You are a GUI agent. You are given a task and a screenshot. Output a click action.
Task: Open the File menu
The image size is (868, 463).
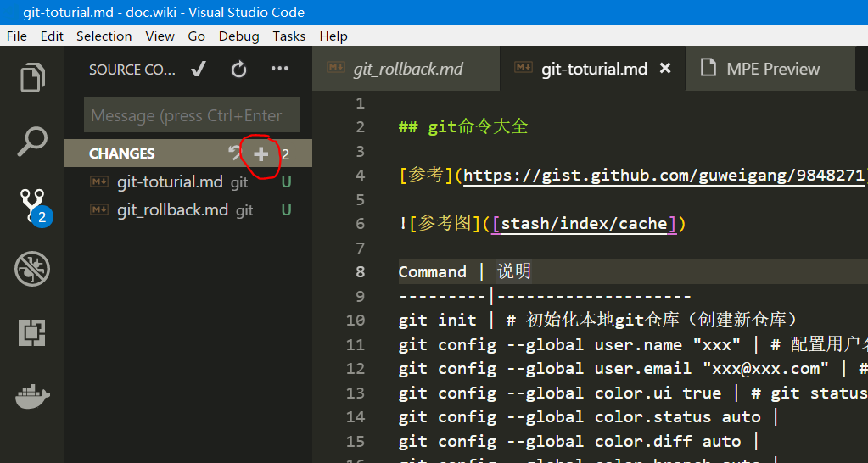coord(17,36)
